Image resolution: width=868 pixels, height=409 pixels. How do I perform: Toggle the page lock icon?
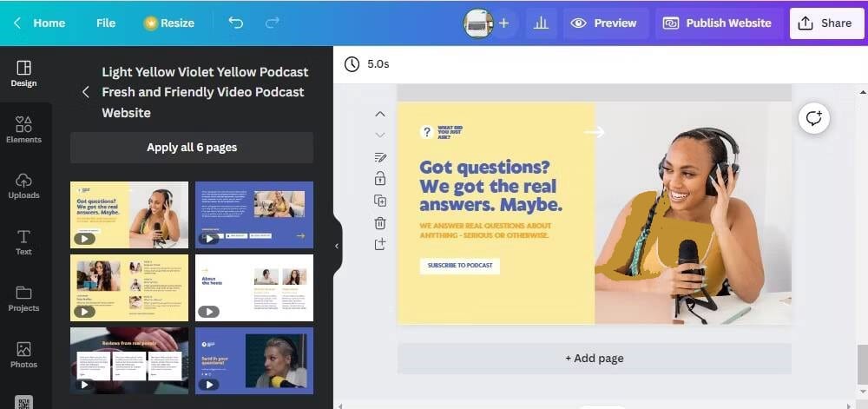point(380,179)
